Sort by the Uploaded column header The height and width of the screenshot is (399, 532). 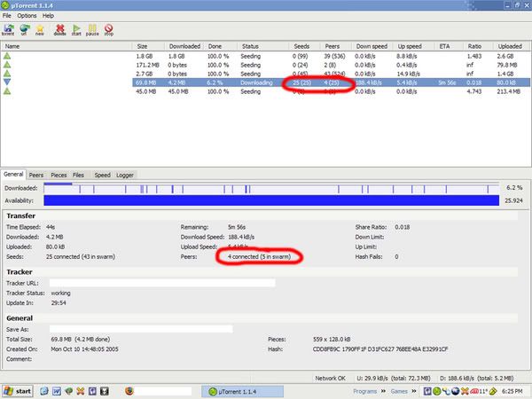pos(512,46)
